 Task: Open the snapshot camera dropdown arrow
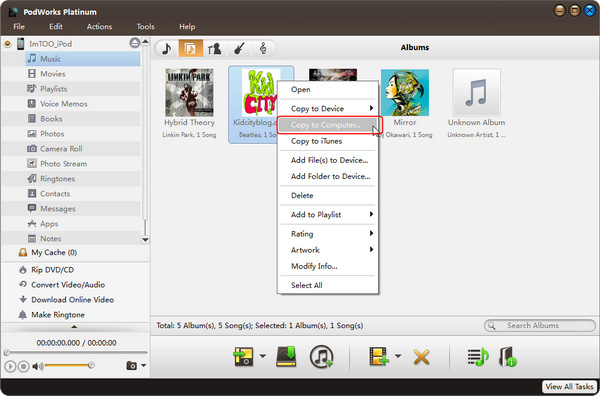click(143, 366)
